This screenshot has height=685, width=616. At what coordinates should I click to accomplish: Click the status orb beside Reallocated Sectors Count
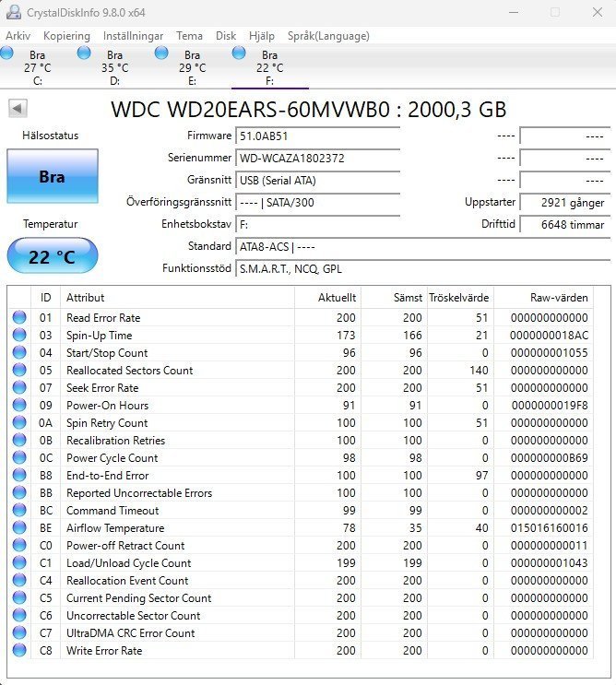coord(19,371)
